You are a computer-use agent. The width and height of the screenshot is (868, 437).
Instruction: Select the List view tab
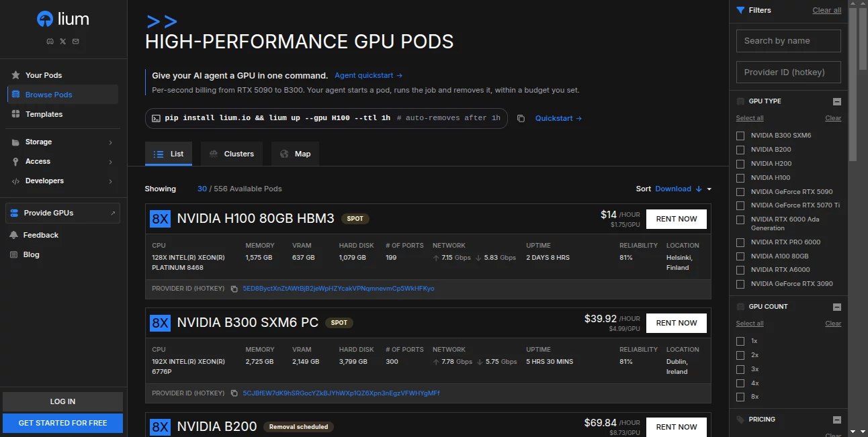pos(169,154)
